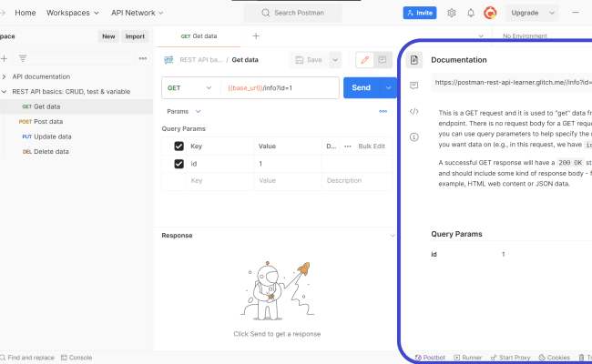
Task: Click the Upgrade button
Action: tap(525, 13)
